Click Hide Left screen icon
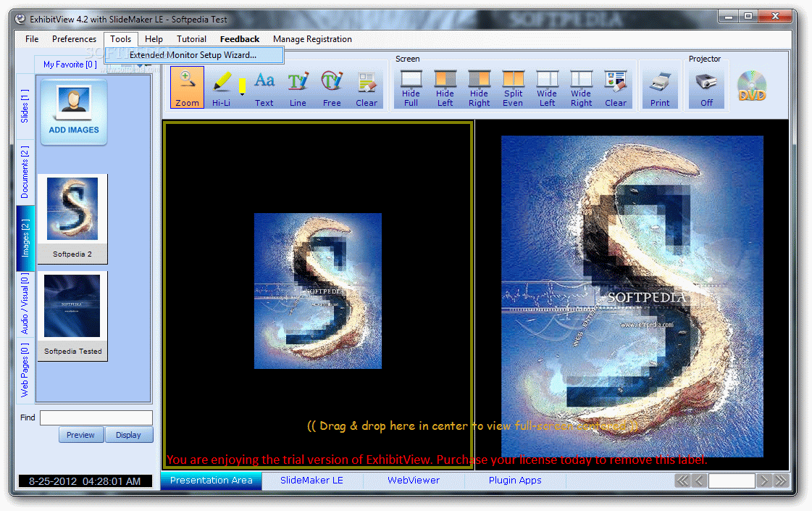 pyautogui.click(x=445, y=88)
